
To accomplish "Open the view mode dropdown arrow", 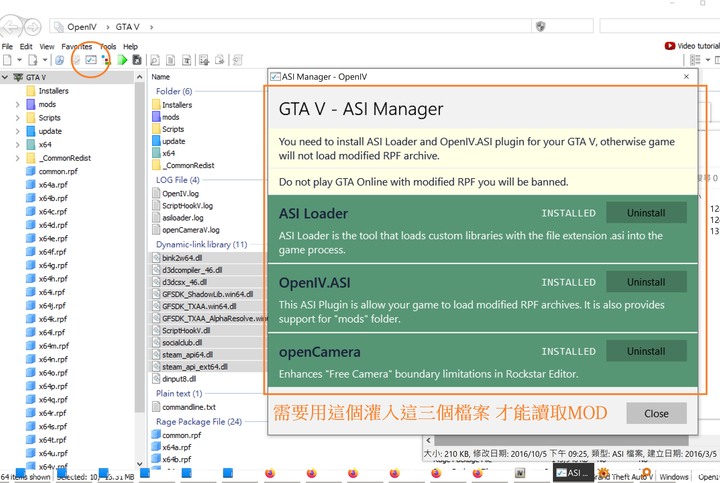I will (x=708, y=60).
